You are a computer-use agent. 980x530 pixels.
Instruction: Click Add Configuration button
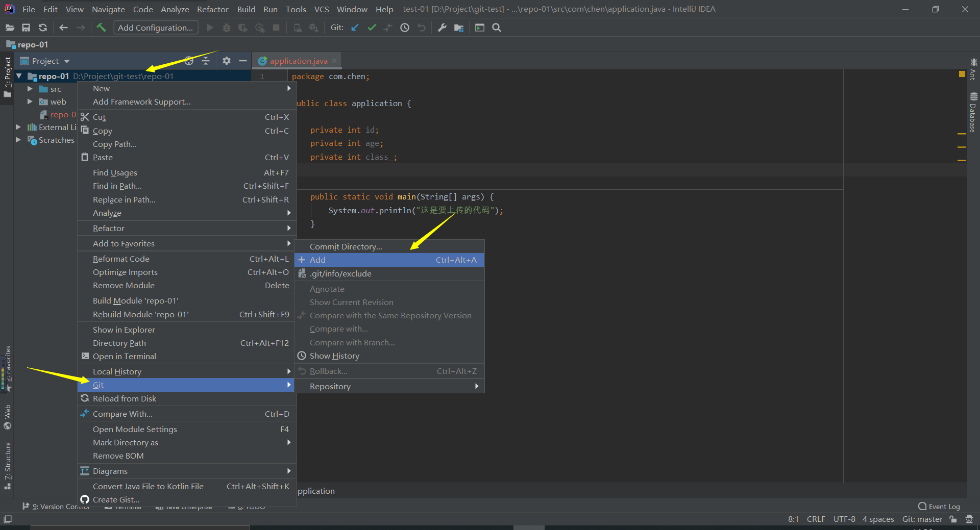pyautogui.click(x=155, y=28)
